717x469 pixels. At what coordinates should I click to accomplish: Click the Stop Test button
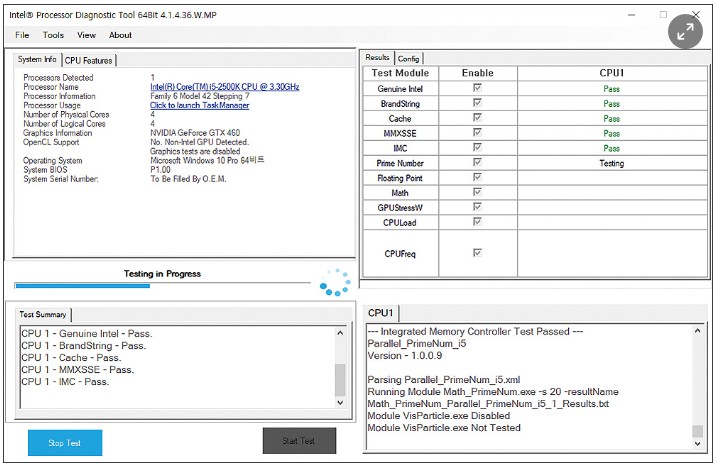[65, 443]
